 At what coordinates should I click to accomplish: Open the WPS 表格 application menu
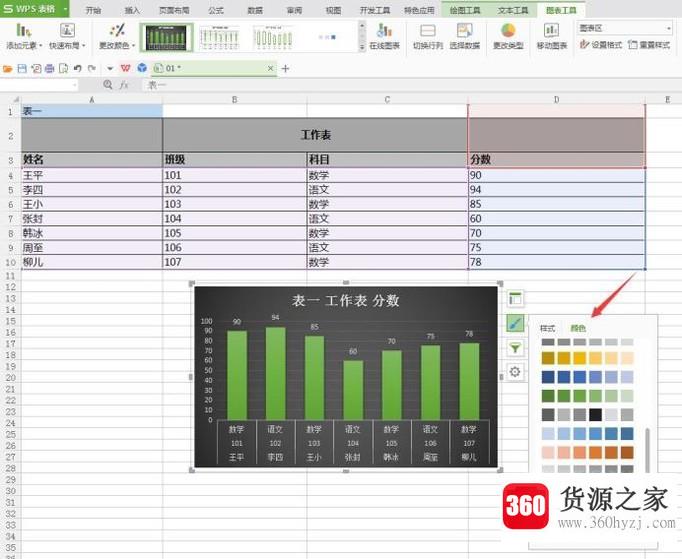[x=34, y=9]
